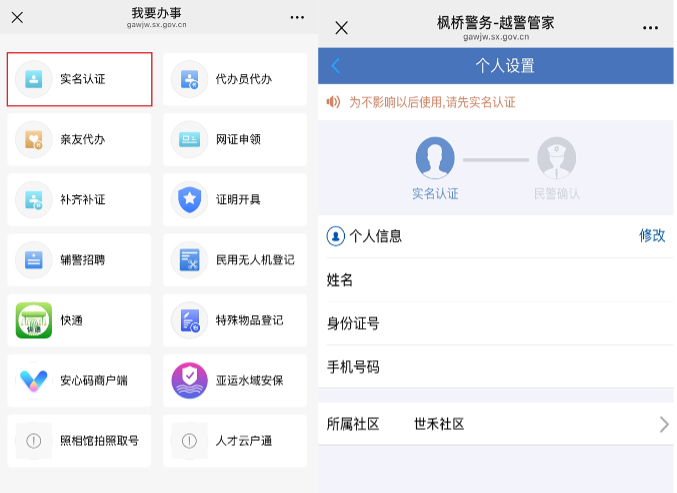Click 修改 link beside 个人信息
This screenshot has height=493, width=677.
click(x=651, y=236)
